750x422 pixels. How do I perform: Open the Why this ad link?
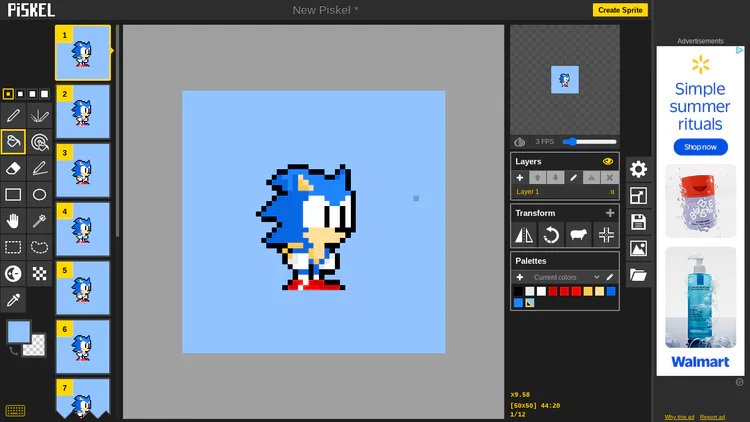679,417
